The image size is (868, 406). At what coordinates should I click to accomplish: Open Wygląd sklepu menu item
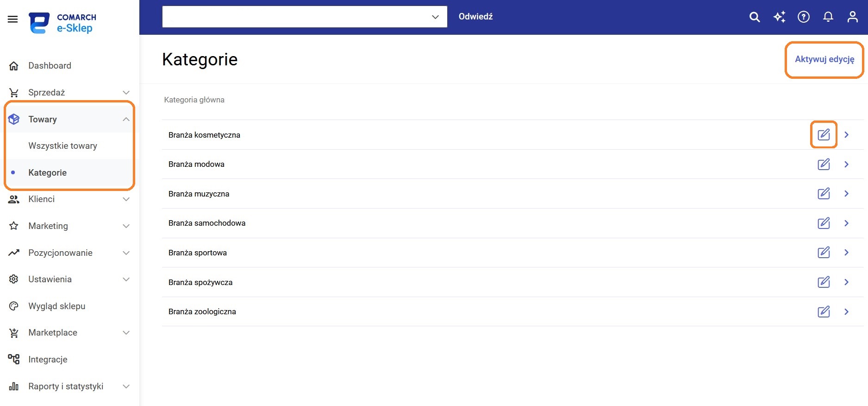coord(56,306)
